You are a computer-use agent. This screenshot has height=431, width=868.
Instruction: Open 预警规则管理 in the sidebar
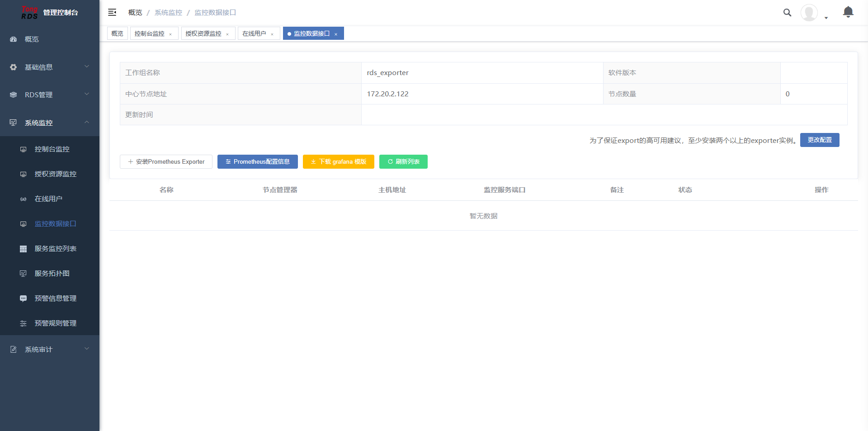pos(50,323)
